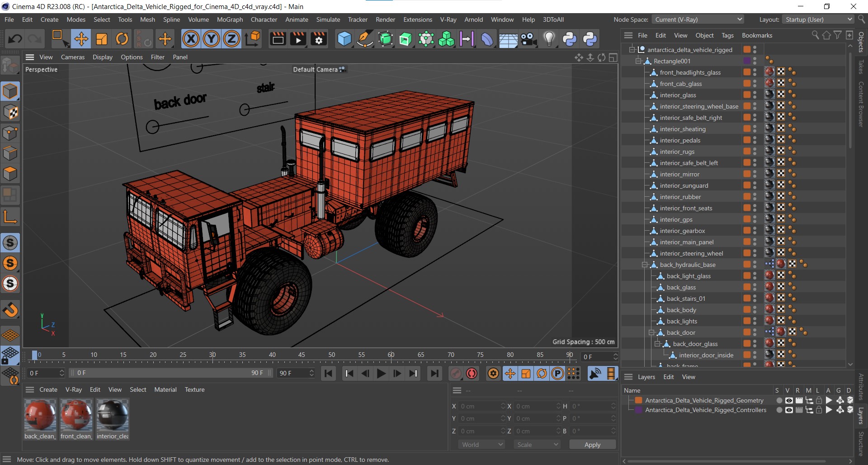Image resolution: width=868 pixels, height=465 pixels.
Task: Click orange layer color of front_headlights_glass
Action: pyautogui.click(x=747, y=72)
